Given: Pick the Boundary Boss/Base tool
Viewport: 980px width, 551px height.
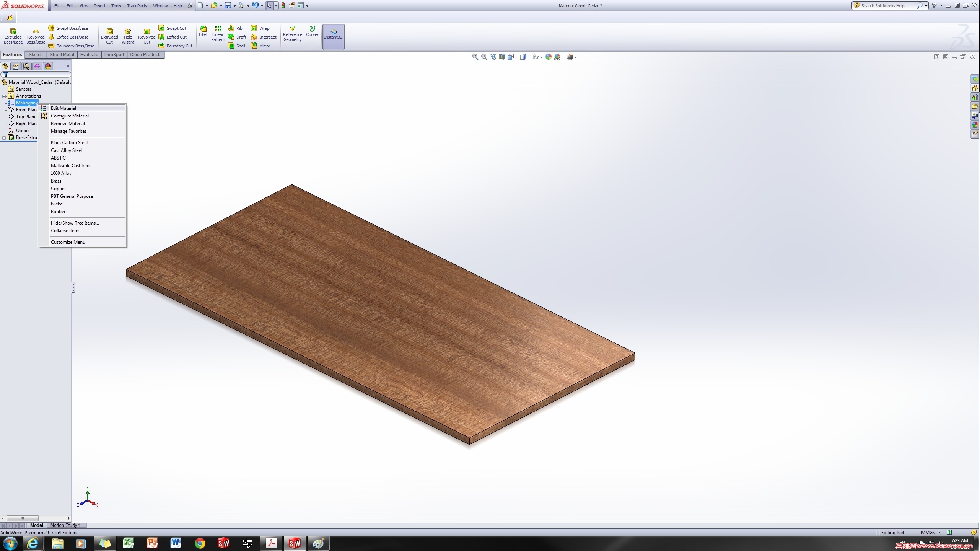Looking at the screenshot, I should point(72,46).
